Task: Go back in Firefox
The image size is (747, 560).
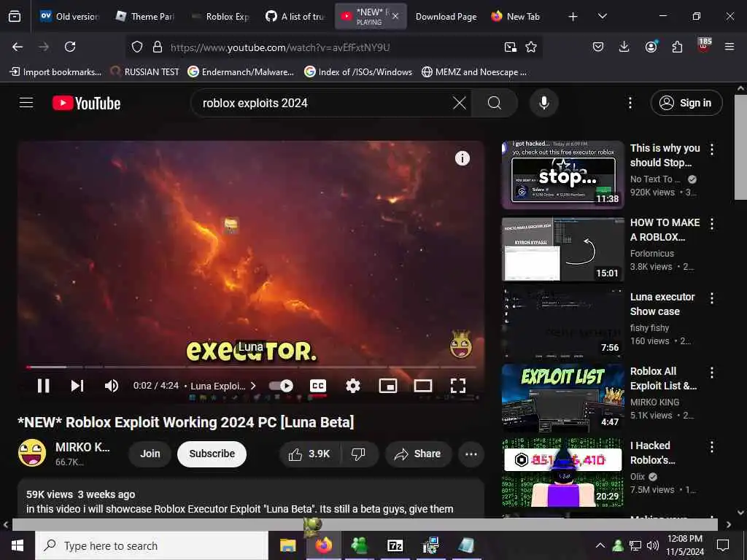Action: (18, 47)
